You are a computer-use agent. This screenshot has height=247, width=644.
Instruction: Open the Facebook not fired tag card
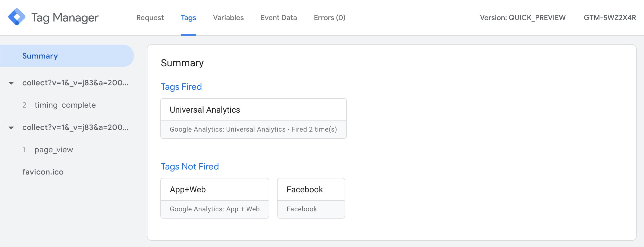311,198
